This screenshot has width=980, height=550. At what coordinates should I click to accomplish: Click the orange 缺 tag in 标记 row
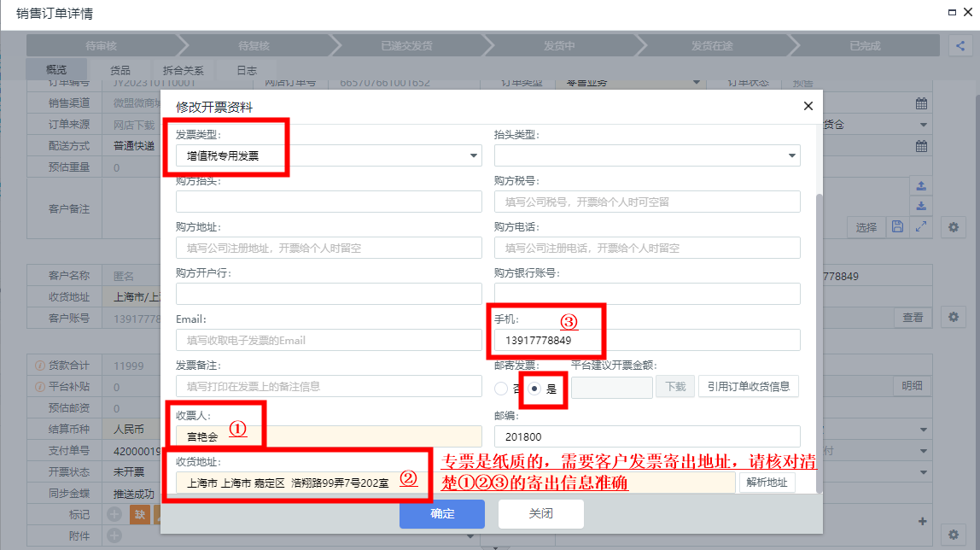138,515
